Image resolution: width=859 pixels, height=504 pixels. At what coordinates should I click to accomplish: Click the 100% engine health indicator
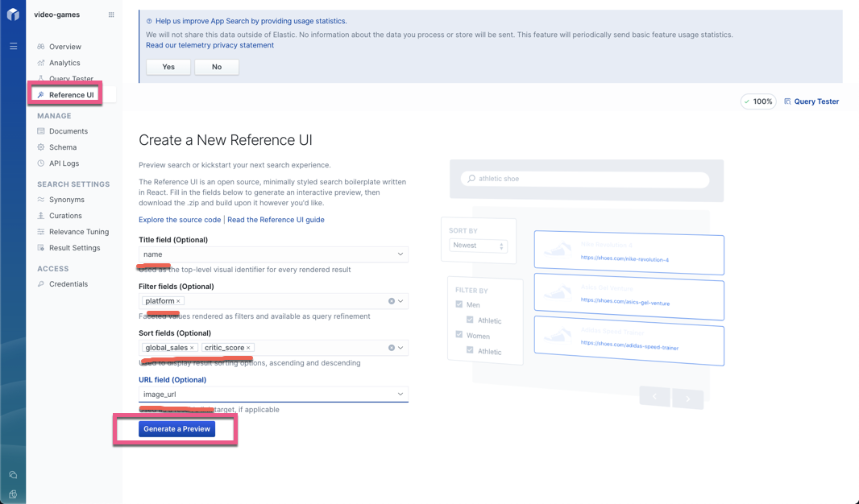(x=757, y=101)
